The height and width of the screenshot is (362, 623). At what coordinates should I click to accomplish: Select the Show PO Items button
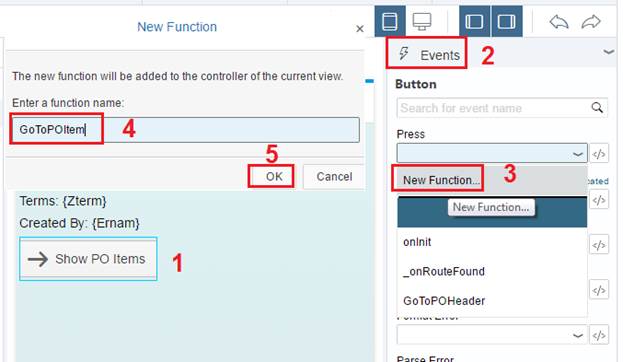point(88,259)
